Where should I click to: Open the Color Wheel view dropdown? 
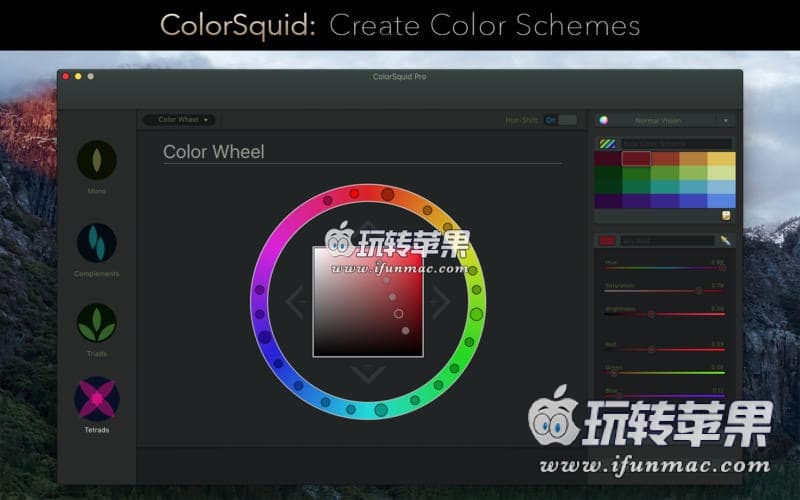[179, 120]
